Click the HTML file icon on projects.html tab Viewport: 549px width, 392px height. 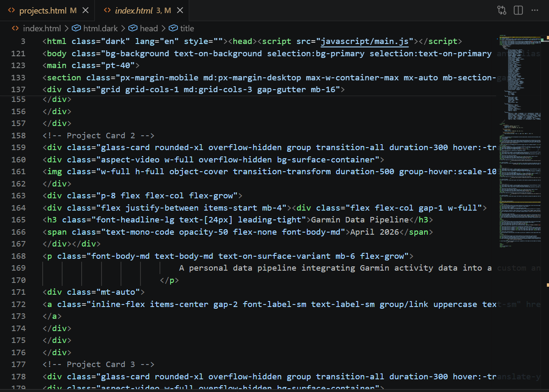tap(12, 10)
